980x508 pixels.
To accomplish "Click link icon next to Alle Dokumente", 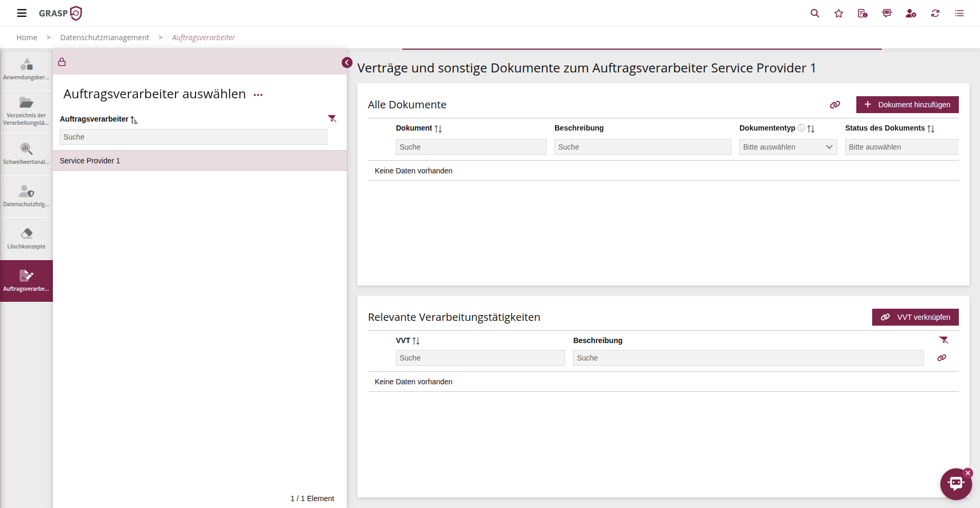I will click(x=835, y=105).
